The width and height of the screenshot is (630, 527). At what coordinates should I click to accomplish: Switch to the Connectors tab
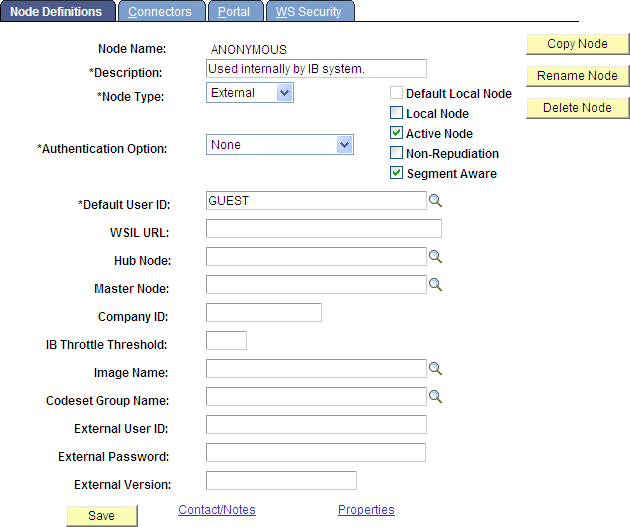tap(160, 12)
